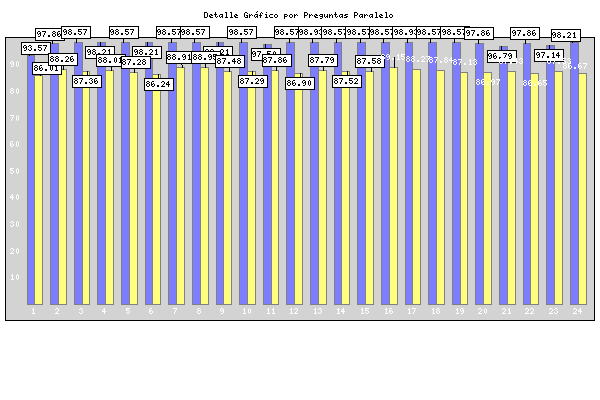Click the 97.86 label above bar 22
Image resolution: width=600 pixels, height=400 pixels.
pyautogui.click(x=525, y=33)
